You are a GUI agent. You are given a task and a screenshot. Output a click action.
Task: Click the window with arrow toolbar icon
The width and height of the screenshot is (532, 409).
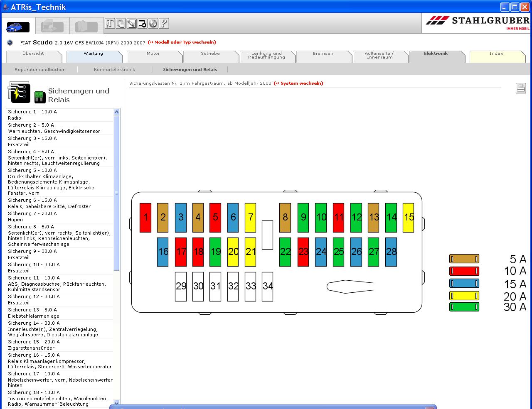coord(142,24)
